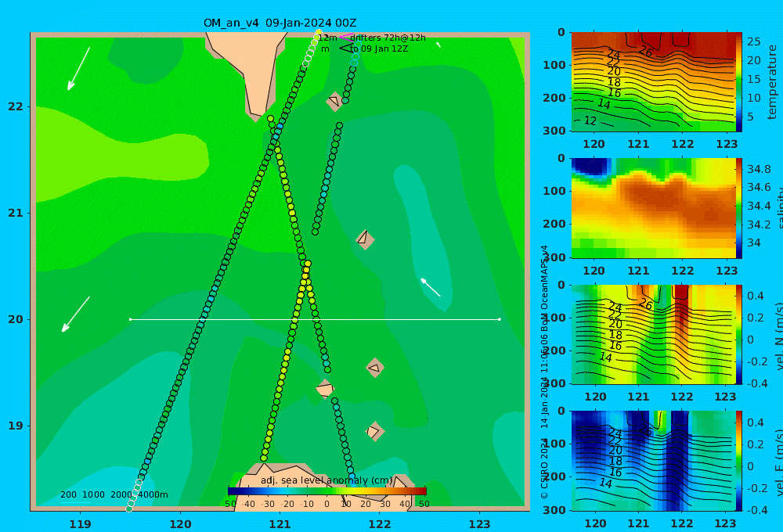Click the magenta drifter arrow in the legend

(345, 38)
